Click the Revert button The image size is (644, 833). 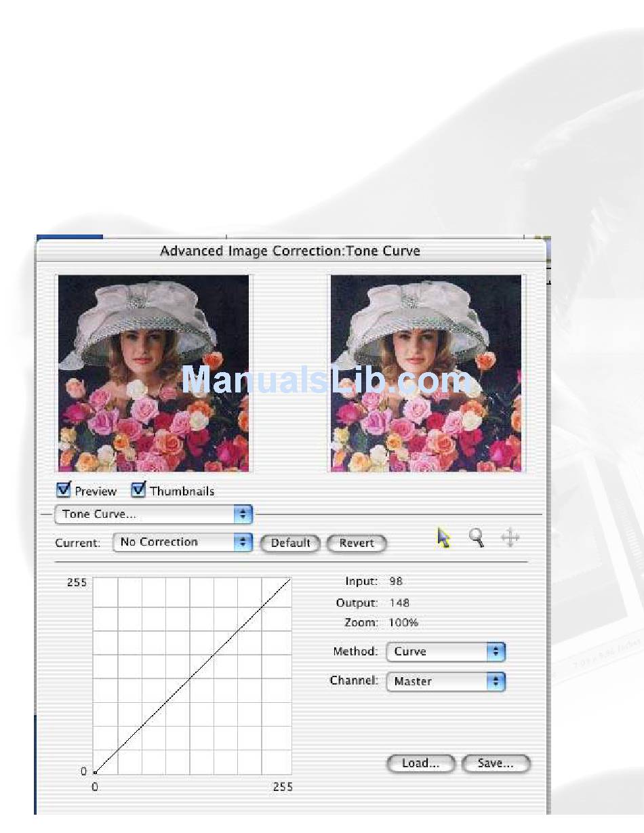(x=357, y=543)
